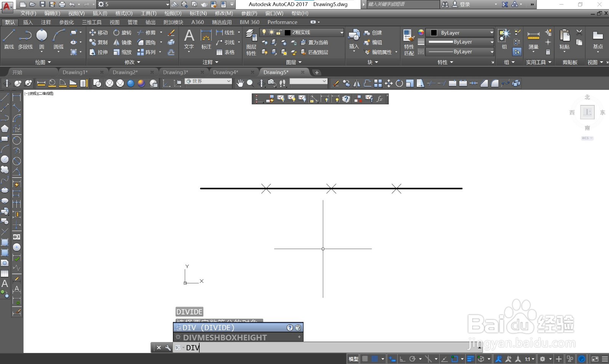Open the 文件(F) menu

[29, 13]
